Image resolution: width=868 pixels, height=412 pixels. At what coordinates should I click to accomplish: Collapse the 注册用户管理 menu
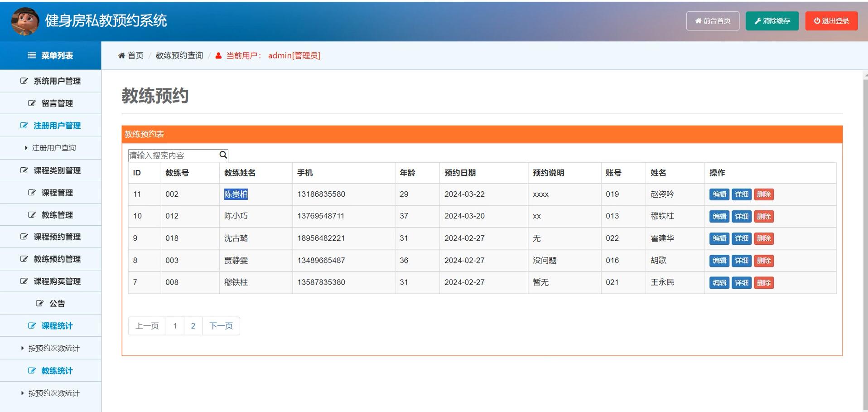pos(51,126)
